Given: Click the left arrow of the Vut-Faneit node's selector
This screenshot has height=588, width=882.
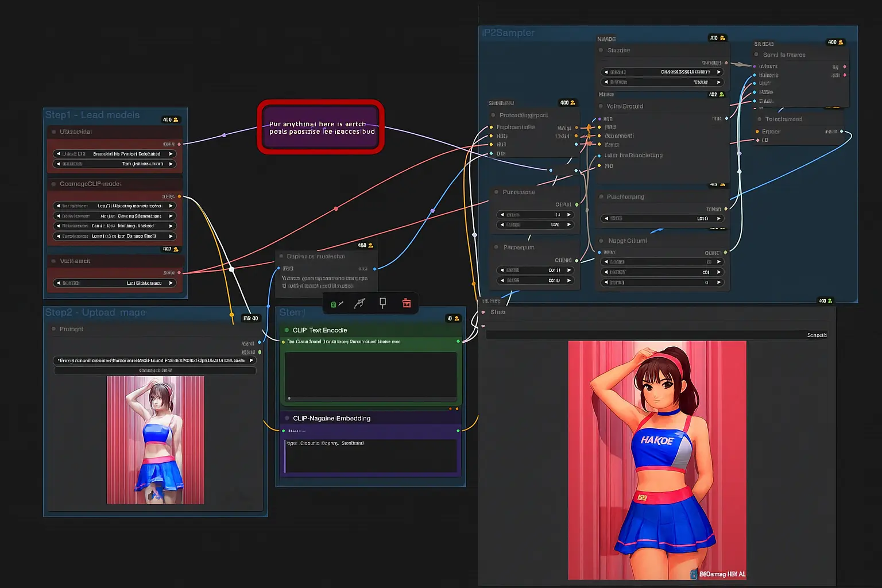Looking at the screenshot, I should [x=58, y=283].
